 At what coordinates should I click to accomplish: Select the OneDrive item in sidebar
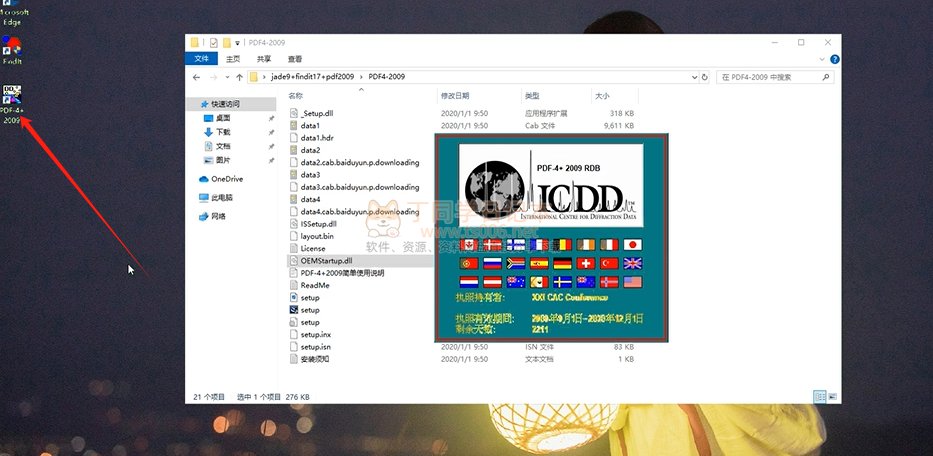tap(226, 179)
